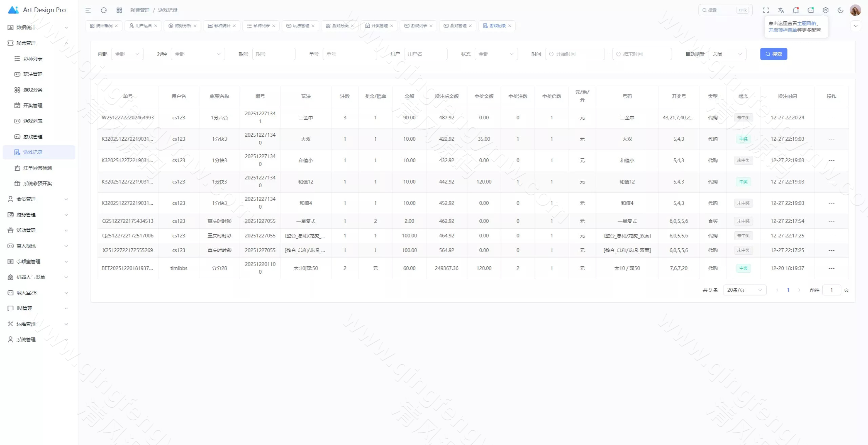Collapse the sidebar with the menu fold icon

click(88, 10)
